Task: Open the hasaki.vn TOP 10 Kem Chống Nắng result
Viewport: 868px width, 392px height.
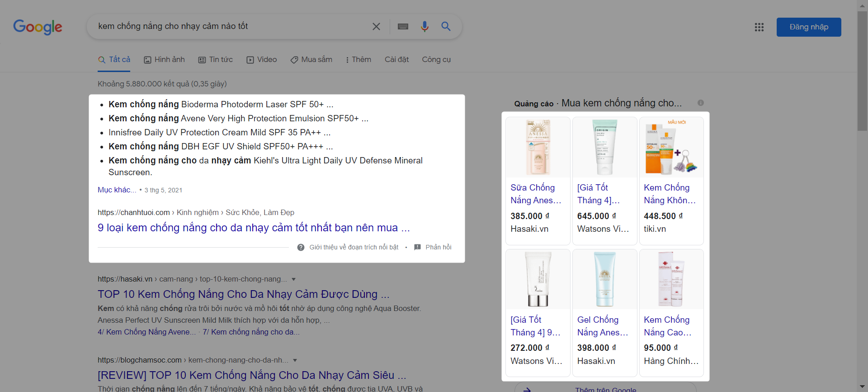Action: 243,294
